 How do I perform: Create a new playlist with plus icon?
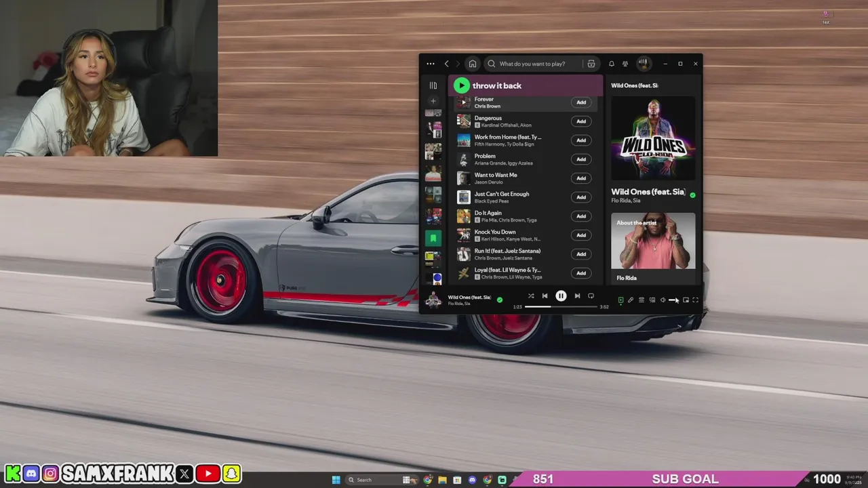click(x=433, y=101)
